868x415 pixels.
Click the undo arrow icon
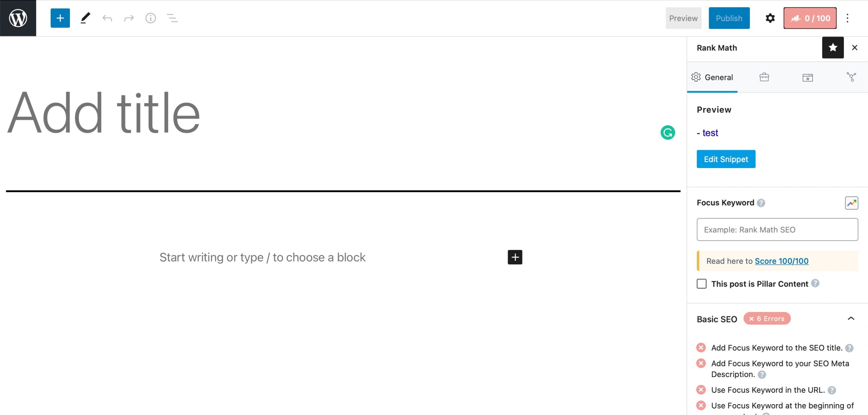[x=107, y=18]
